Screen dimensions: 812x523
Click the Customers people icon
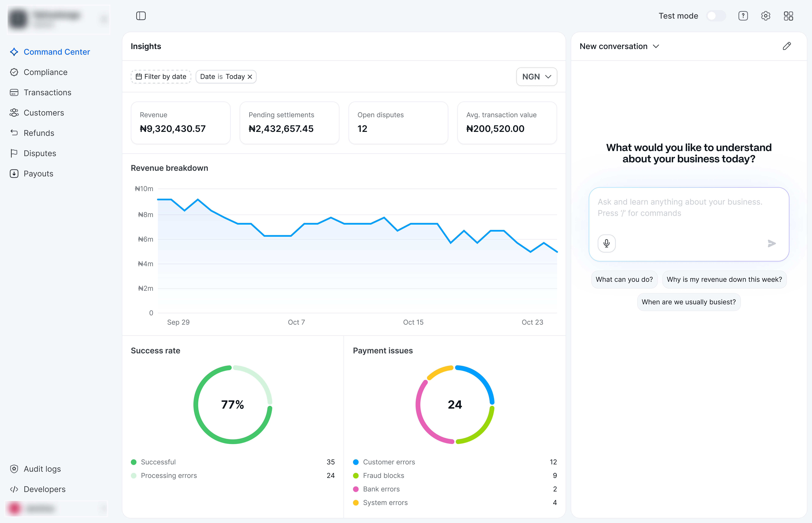pos(14,113)
